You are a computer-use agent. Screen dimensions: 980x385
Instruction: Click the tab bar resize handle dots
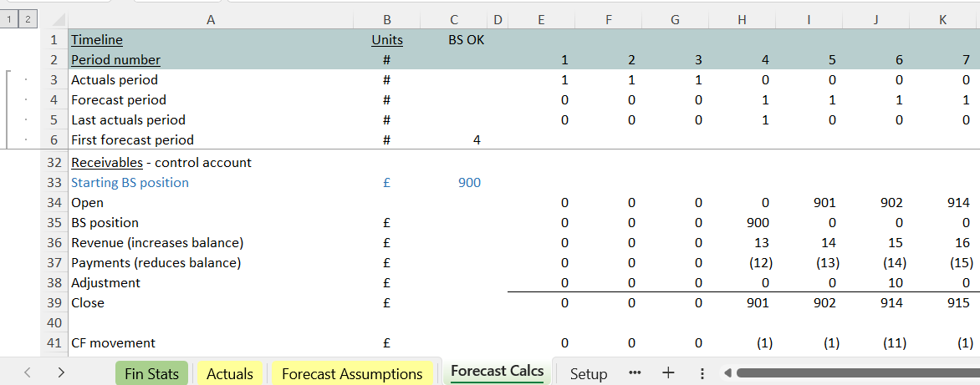[x=702, y=373]
